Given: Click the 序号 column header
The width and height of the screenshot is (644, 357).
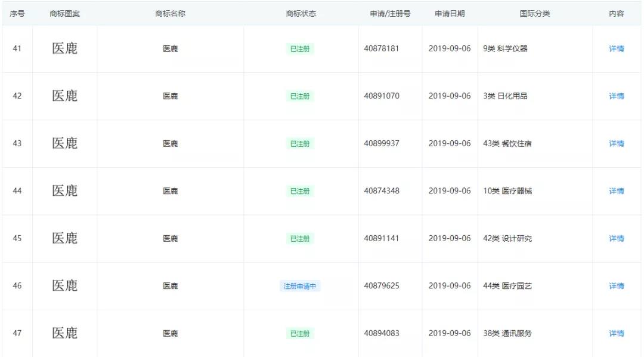Looking at the screenshot, I should 17,14.
